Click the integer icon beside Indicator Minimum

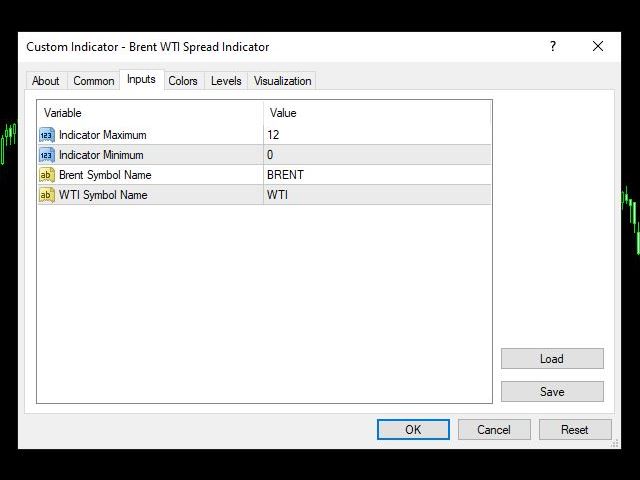click(47, 155)
